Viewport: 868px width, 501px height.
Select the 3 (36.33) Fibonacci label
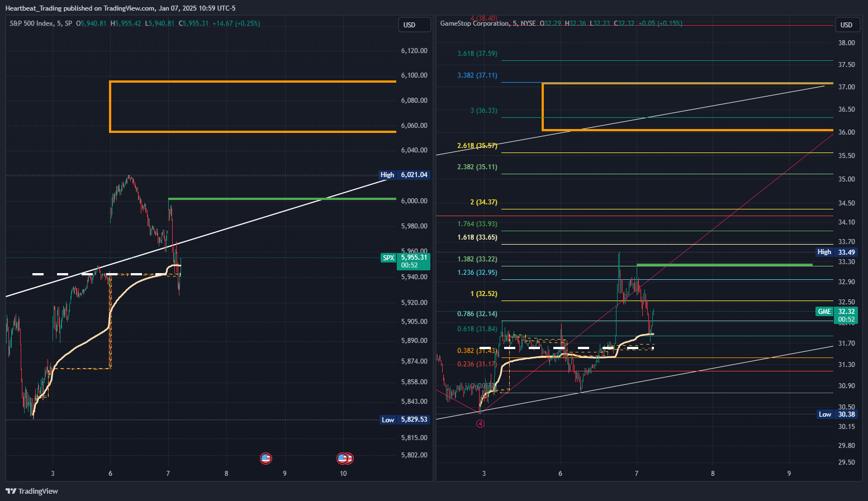click(484, 111)
